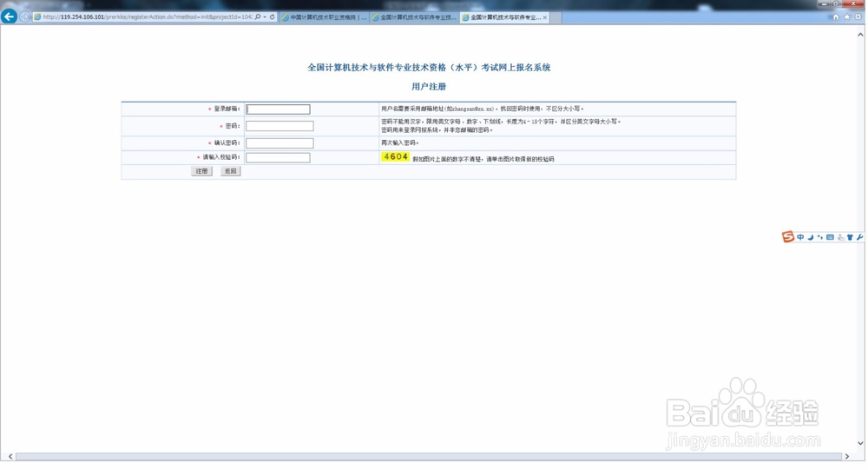Go back with the browser back arrow
The height and width of the screenshot is (470, 868).
[9, 17]
